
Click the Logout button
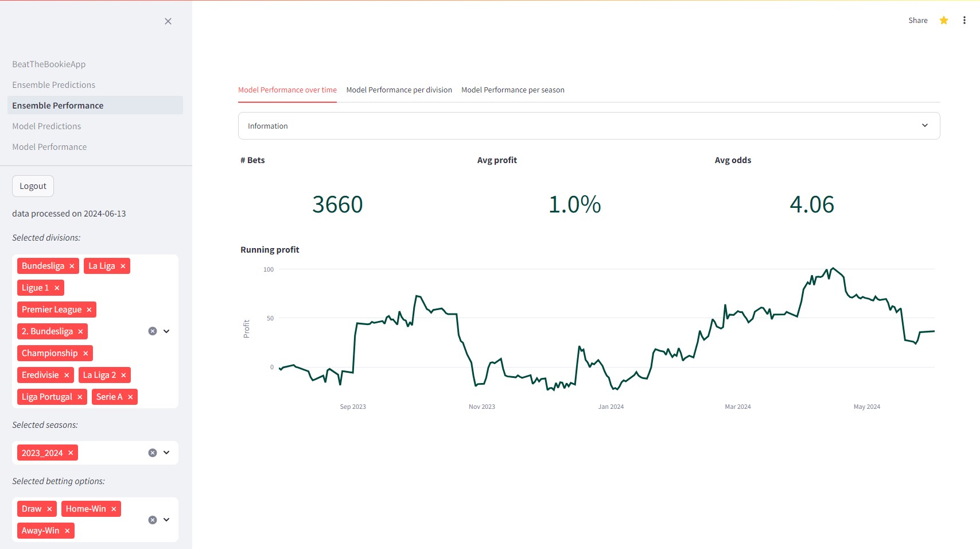[x=33, y=185]
